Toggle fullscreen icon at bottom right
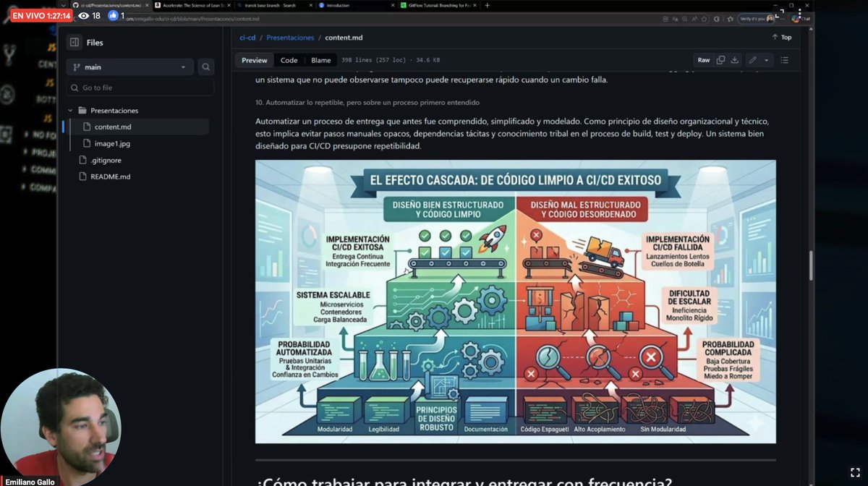 [854, 472]
